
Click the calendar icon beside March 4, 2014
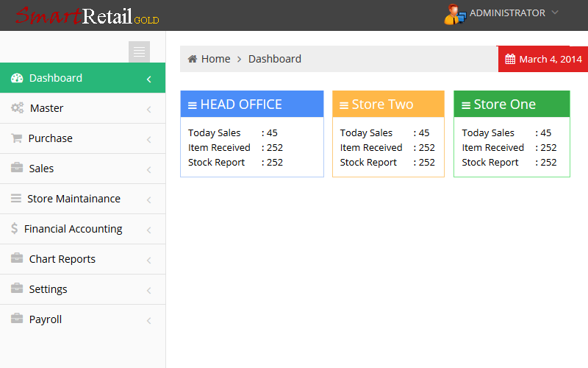pyautogui.click(x=510, y=60)
